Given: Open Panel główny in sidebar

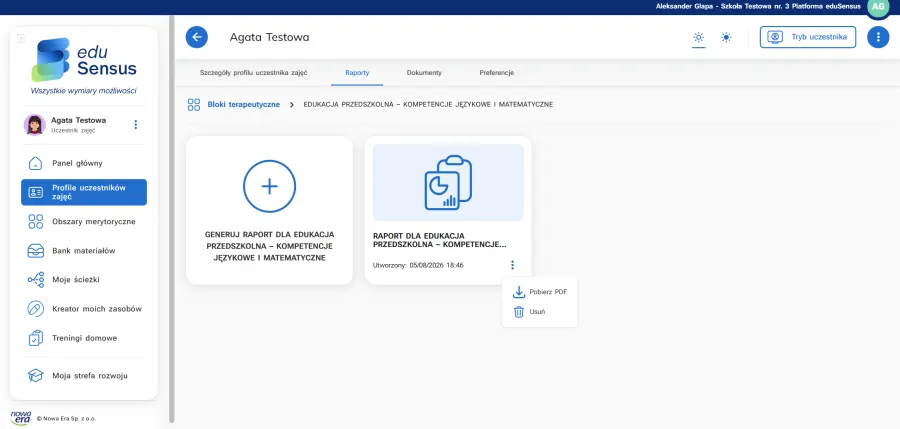Looking at the screenshot, I should click(x=84, y=163).
